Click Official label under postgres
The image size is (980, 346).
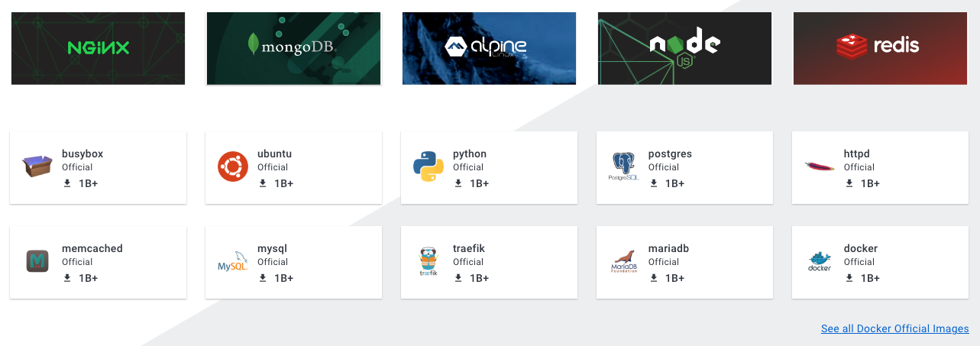pos(664,167)
